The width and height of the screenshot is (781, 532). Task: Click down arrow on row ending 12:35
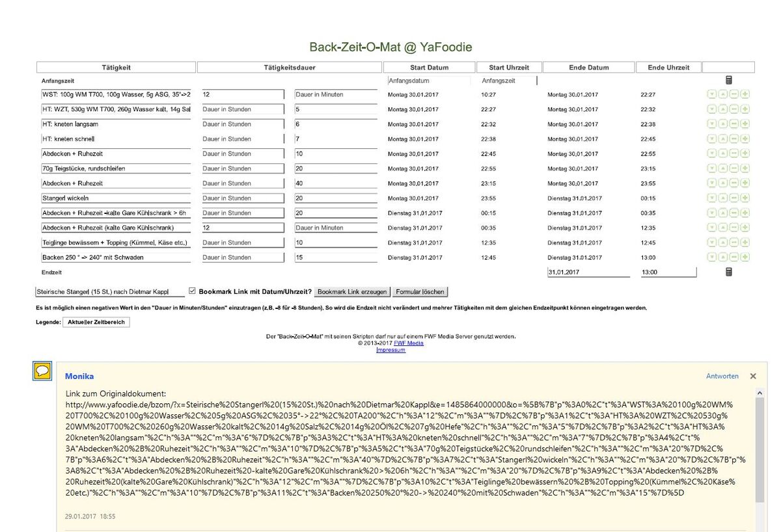711,228
